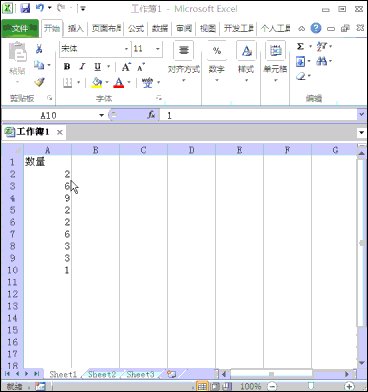Click the Save icon in quick access toolbar
The height and width of the screenshot is (392, 368).
point(25,8)
